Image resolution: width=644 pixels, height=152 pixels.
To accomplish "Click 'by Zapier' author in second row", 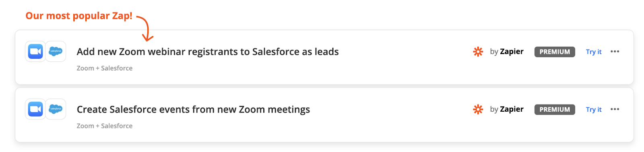I will click(x=507, y=109).
